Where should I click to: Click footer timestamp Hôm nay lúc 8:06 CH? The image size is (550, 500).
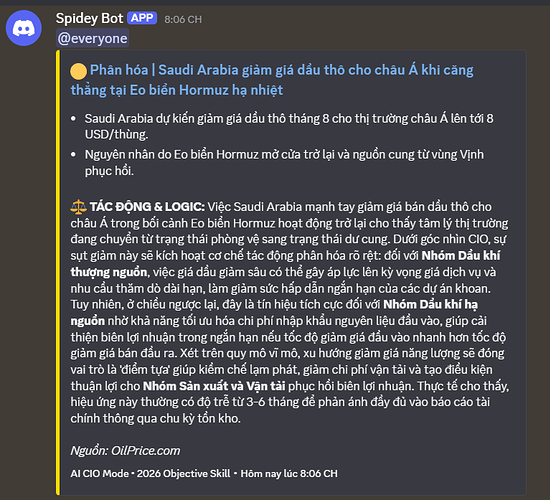tap(289, 474)
